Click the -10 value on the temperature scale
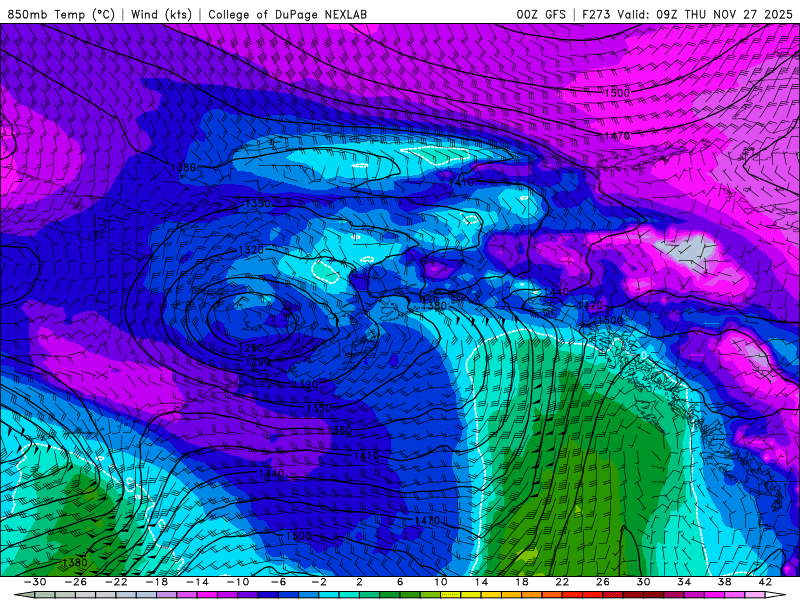The width and height of the screenshot is (800, 600). point(238,582)
